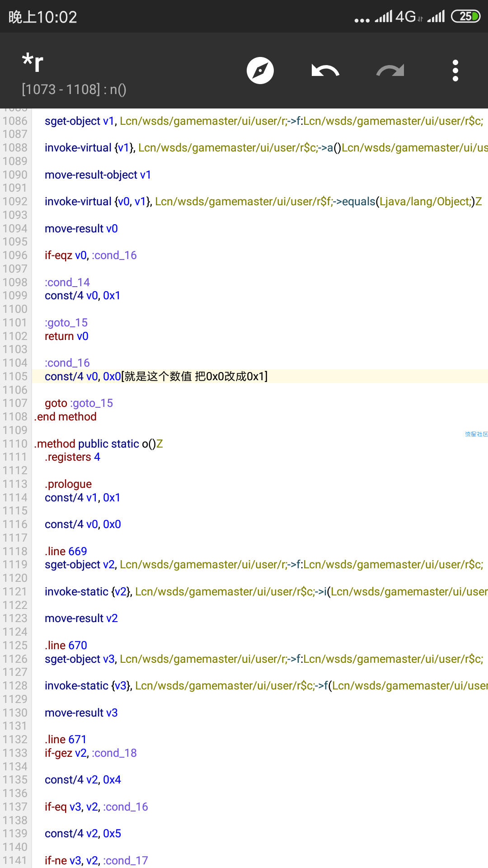
Task: Redo the last undone edit
Action: [390, 71]
